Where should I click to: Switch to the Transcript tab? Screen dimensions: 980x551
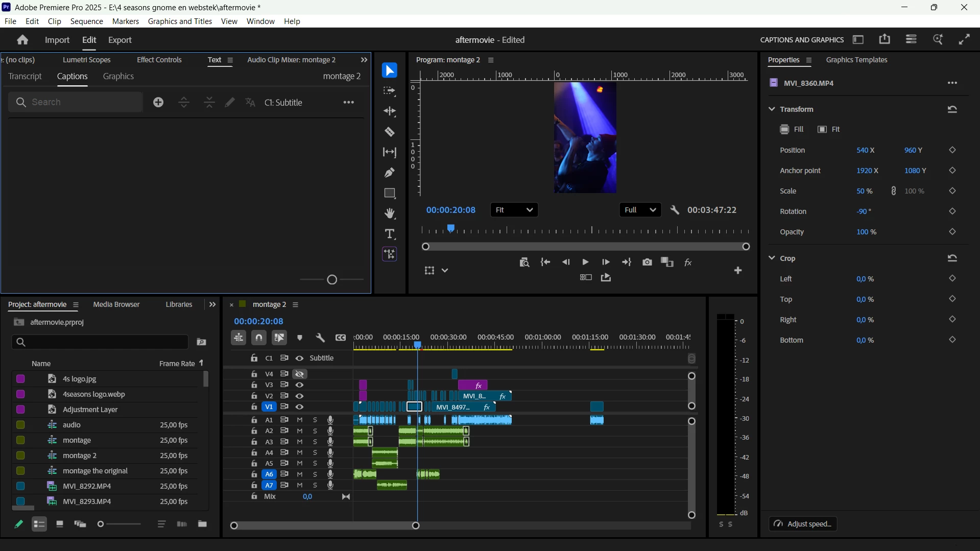[25, 77]
